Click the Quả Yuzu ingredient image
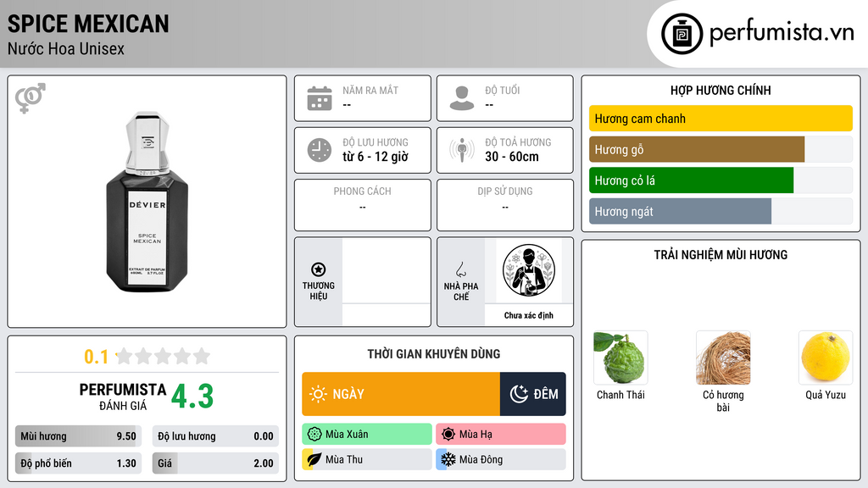Screen dimensions: 868x488 click(x=826, y=358)
